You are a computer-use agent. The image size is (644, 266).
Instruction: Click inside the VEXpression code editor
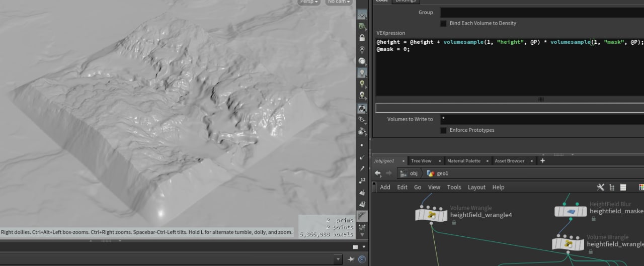click(510, 66)
